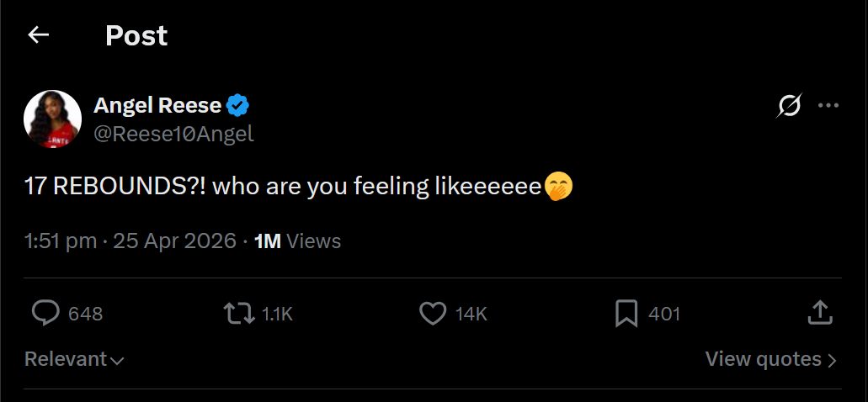Viewport: 868px width, 402px height.
Task: Open the 1M Views analytics
Action: [x=297, y=241]
